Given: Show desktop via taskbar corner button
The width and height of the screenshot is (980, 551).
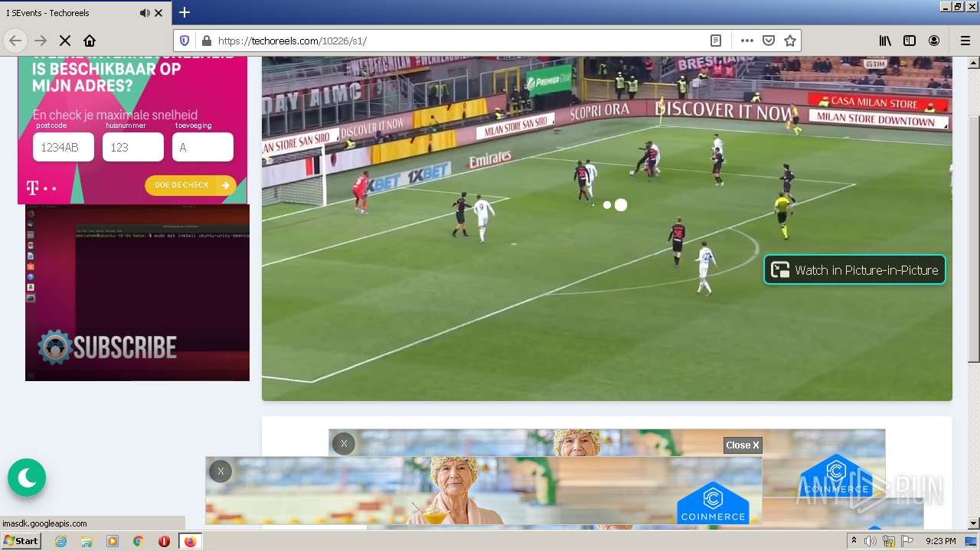Looking at the screenshot, I should (971, 541).
